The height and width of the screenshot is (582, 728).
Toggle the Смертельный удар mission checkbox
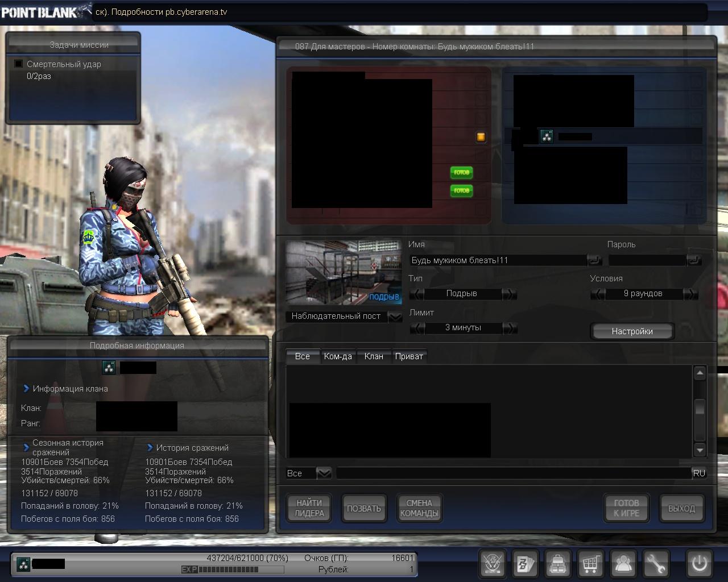pyautogui.click(x=19, y=64)
